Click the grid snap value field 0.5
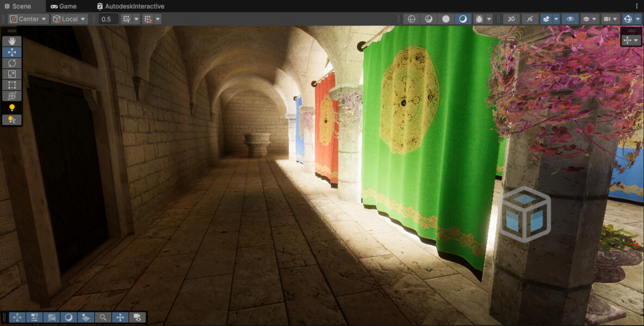The image size is (644, 326). coord(108,19)
